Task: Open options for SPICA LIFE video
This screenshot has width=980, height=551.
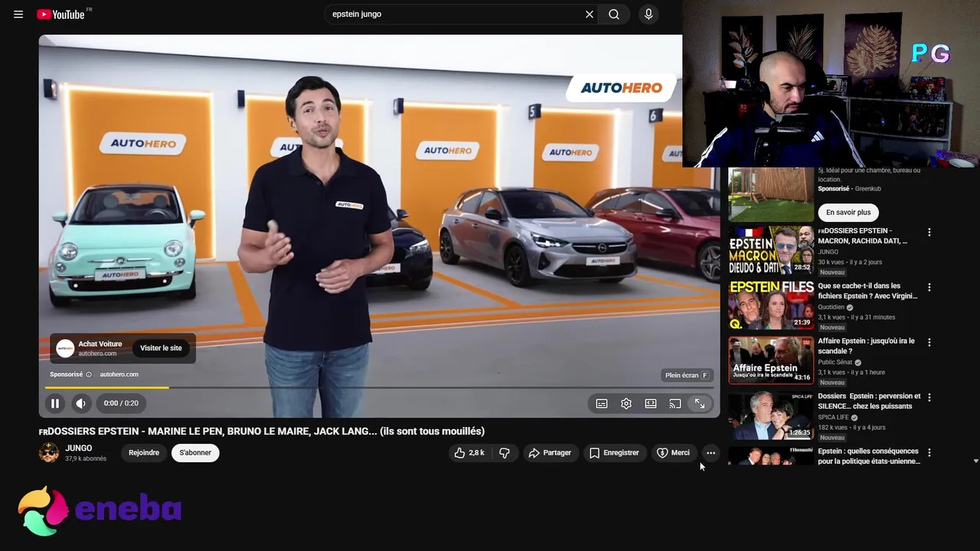Action: point(929,397)
